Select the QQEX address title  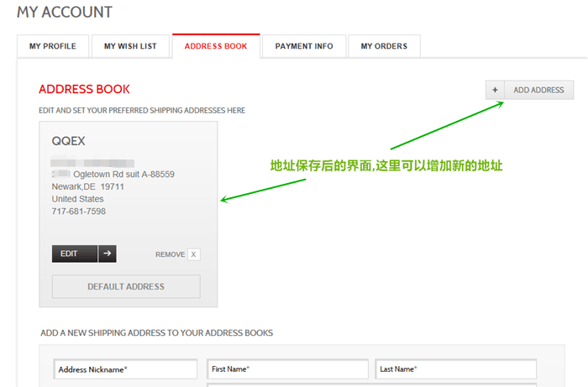tap(68, 141)
